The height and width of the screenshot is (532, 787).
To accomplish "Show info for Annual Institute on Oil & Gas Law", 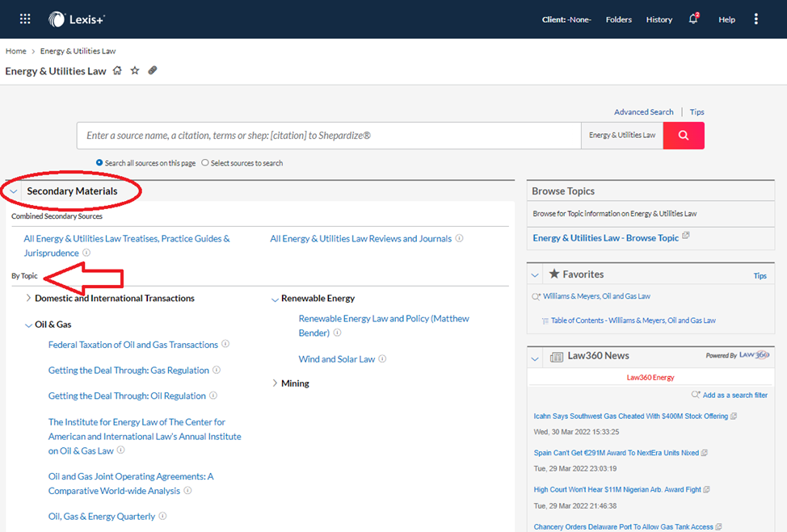I will (x=121, y=450).
